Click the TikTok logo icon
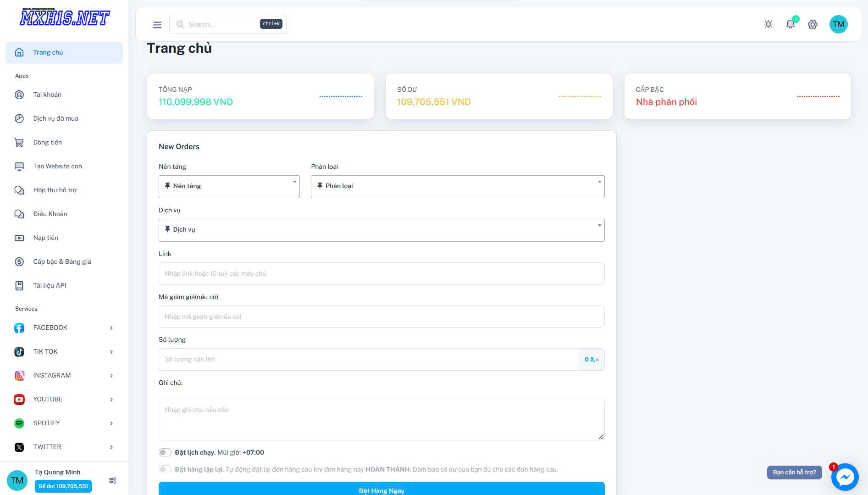Image resolution: width=868 pixels, height=495 pixels. (x=19, y=351)
